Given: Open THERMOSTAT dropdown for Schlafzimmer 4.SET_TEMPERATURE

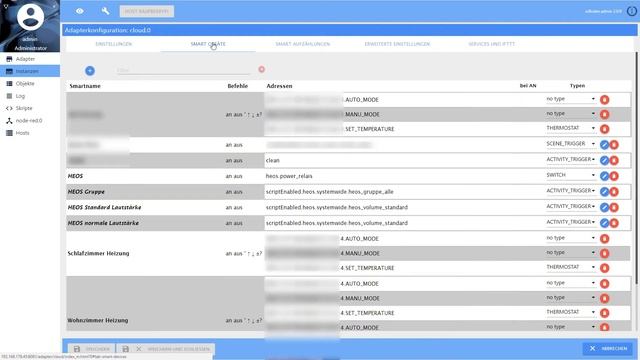Looking at the screenshot, I should pos(571,267).
